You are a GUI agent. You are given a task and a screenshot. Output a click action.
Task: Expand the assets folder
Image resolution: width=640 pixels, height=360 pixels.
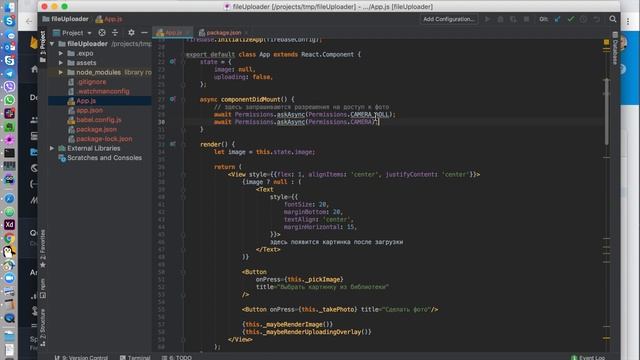[61, 62]
